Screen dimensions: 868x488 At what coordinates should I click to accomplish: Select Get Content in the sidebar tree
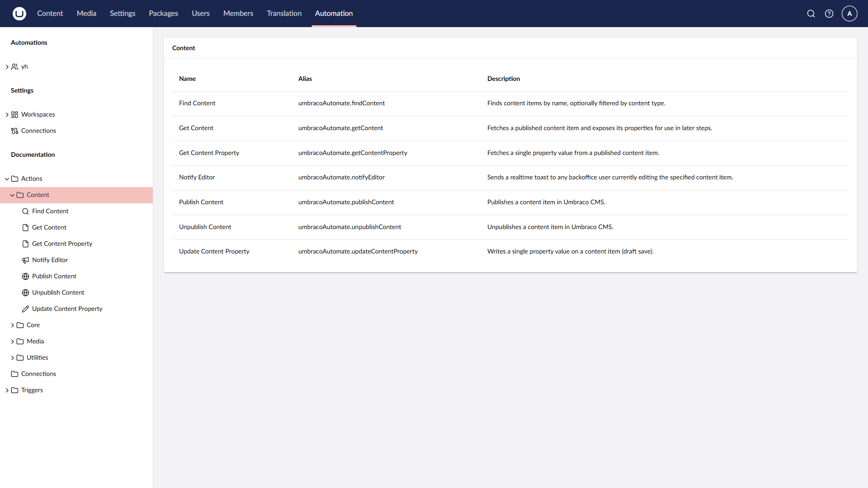coord(49,228)
